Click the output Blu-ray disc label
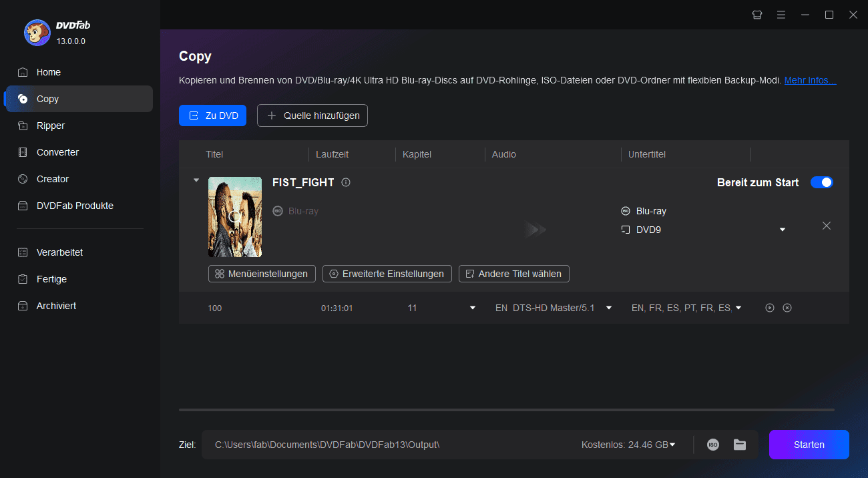 point(644,211)
